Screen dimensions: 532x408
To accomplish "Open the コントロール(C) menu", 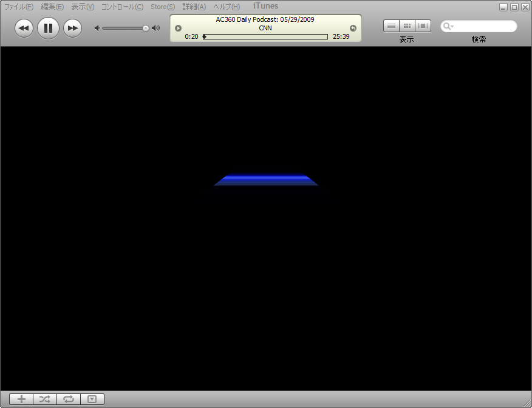I will 122,7.
